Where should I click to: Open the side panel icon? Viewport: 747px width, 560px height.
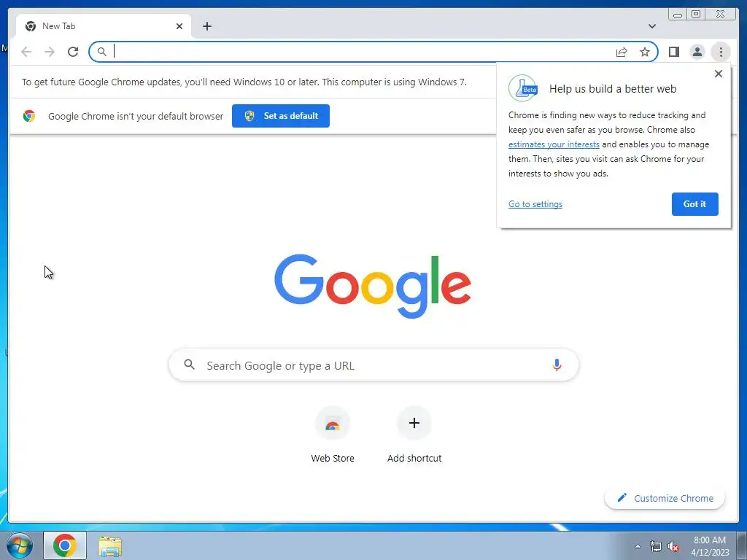coord(673,52)
